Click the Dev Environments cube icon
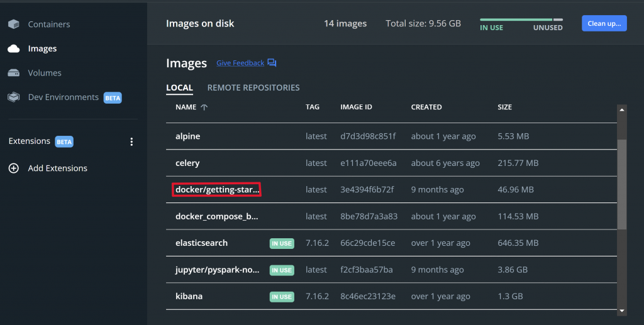Image resolution: width=644 pixels, height=325 pixels. (x=13, y=97)
